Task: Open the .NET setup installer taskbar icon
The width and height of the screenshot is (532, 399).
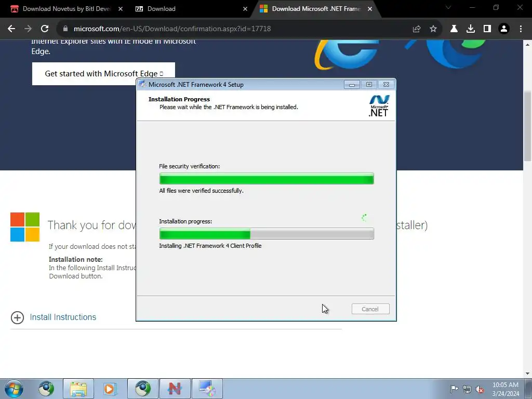Action: click(x=207, y=389)
